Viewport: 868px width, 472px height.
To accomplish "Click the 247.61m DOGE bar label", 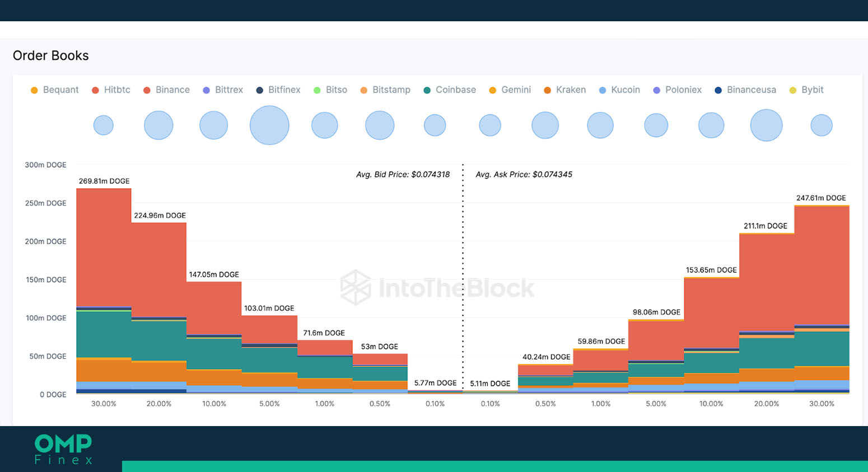I will (821, 198).
